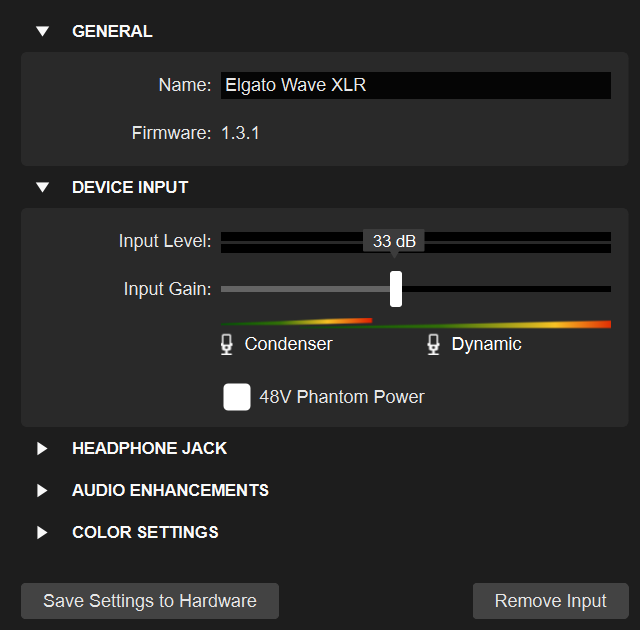
Task: Click the Condenser label text
Action: point(289,344)
